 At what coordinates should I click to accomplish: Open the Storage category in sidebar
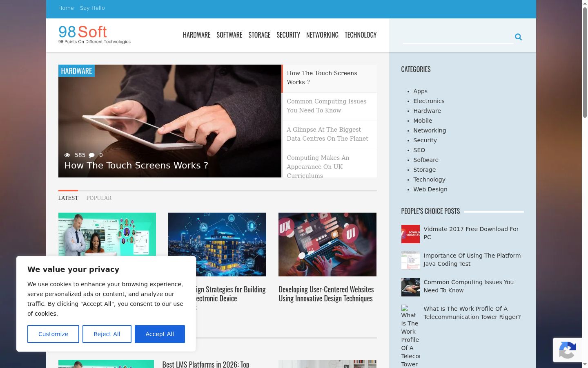[424, 170]
